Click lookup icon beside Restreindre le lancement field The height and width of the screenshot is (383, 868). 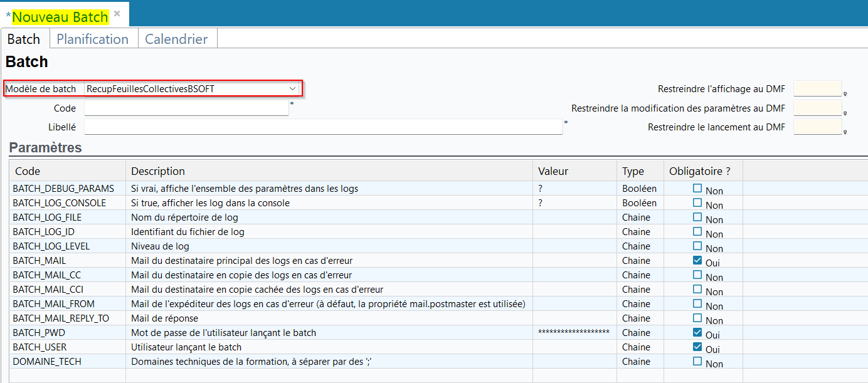pos(845,132)
